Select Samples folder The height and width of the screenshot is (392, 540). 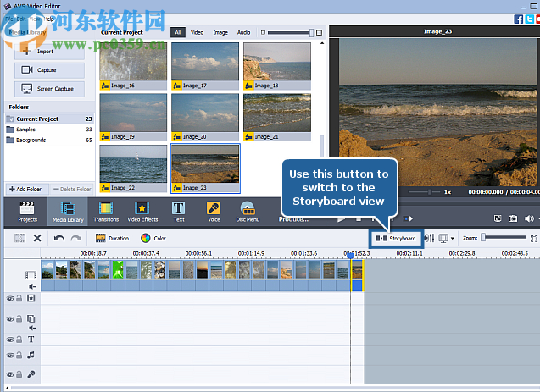coord(49,130)
